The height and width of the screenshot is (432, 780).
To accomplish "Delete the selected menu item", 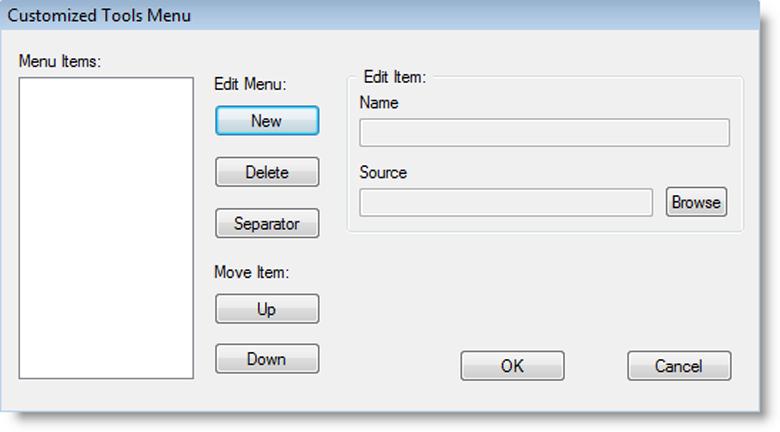I will coord(267,172).
